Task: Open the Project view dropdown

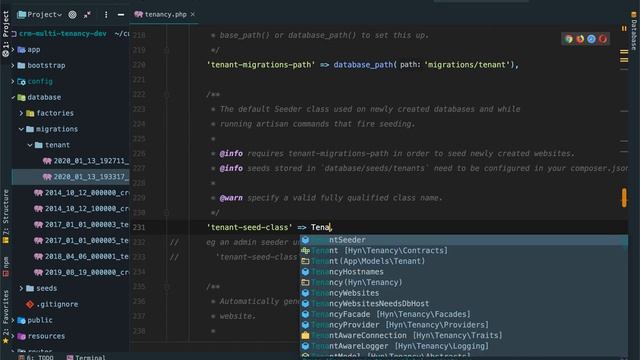Action: coord(40,15)
